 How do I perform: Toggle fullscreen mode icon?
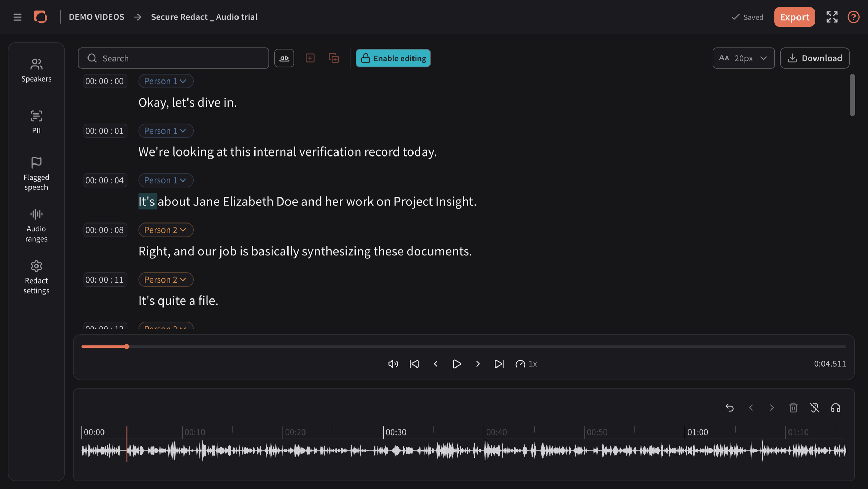[832, 17]
